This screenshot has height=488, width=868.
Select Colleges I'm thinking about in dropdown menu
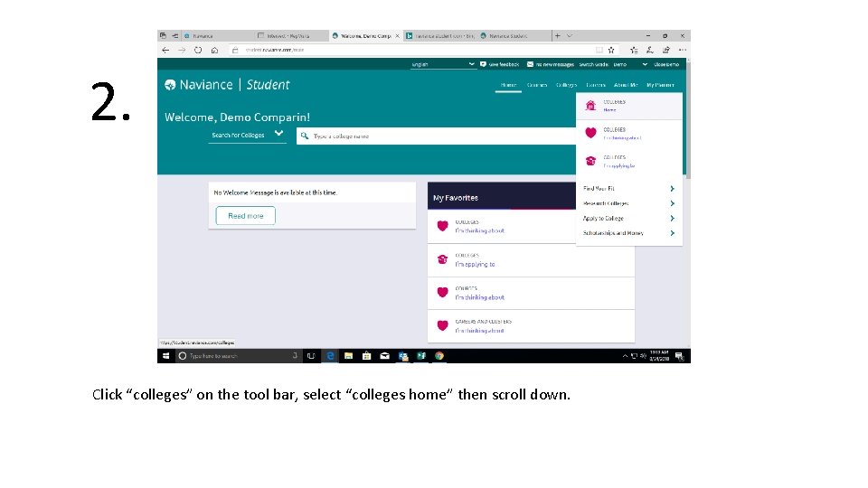(629, 134)
